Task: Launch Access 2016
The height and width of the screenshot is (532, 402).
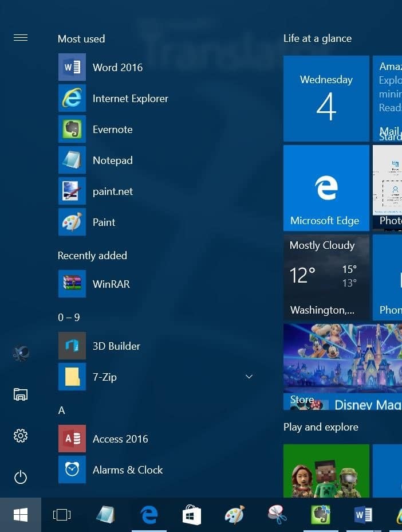Action: (157, 439)
